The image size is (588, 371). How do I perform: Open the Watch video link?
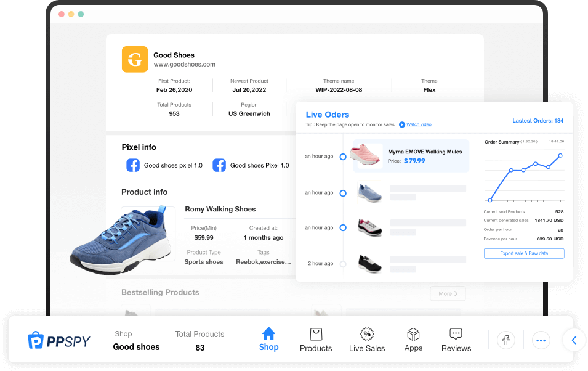click(419, 124)
